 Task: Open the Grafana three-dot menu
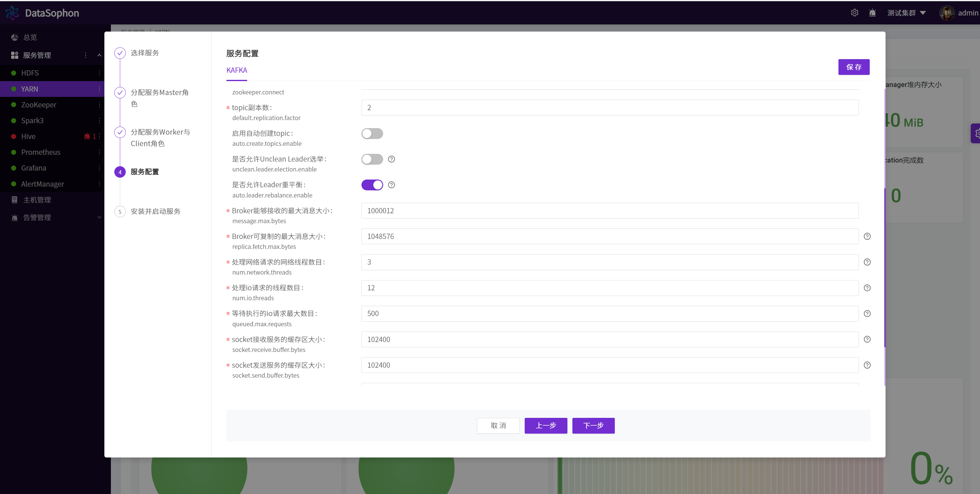(99, 168)
